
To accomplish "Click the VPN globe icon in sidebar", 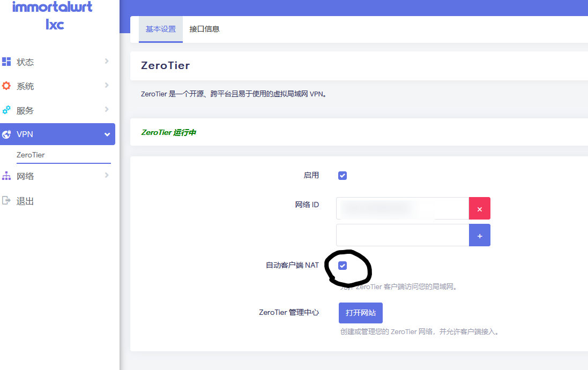I will [x=6, y=134].
